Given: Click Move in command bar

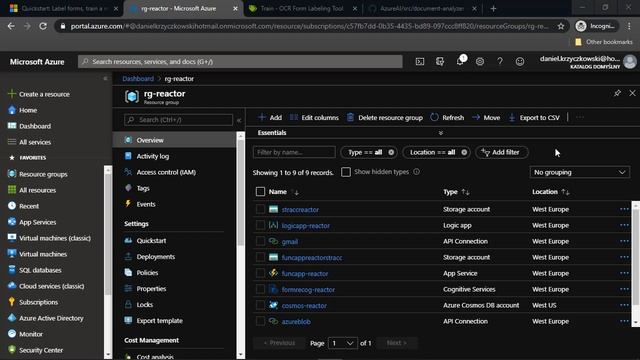Looking at the screenshot, I should [486, 118].
